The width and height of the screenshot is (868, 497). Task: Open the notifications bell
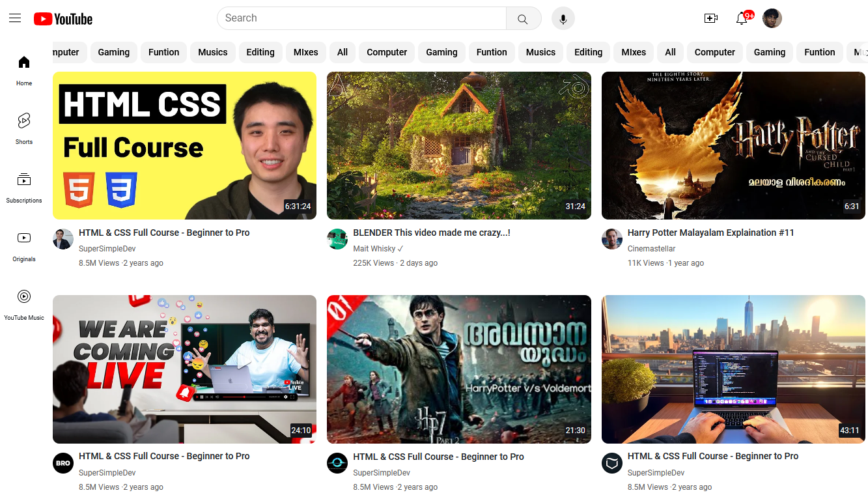[x=742, y=18]
